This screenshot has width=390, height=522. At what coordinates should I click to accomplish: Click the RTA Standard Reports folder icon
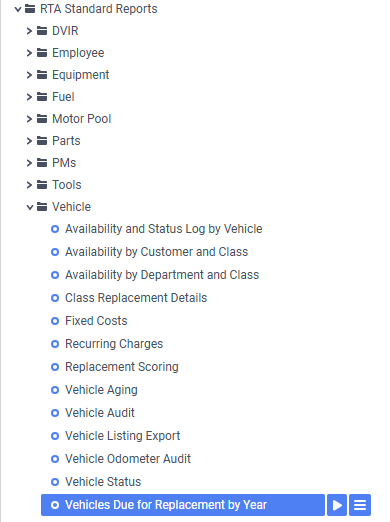30,9
